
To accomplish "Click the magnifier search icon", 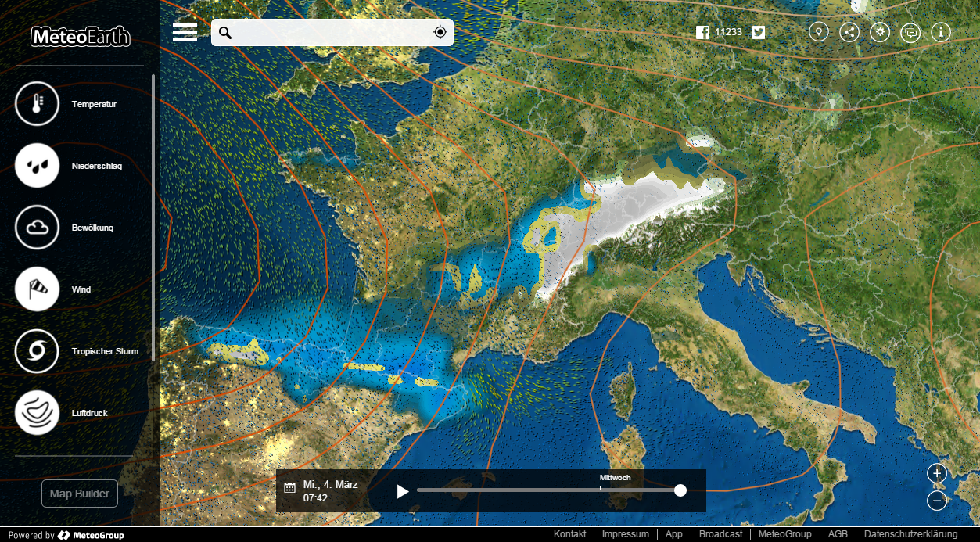I will [x=225, y=32].
